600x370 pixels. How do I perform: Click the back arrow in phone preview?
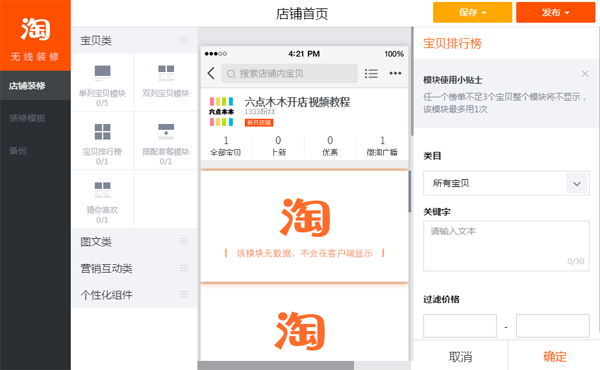click(211, 73)
